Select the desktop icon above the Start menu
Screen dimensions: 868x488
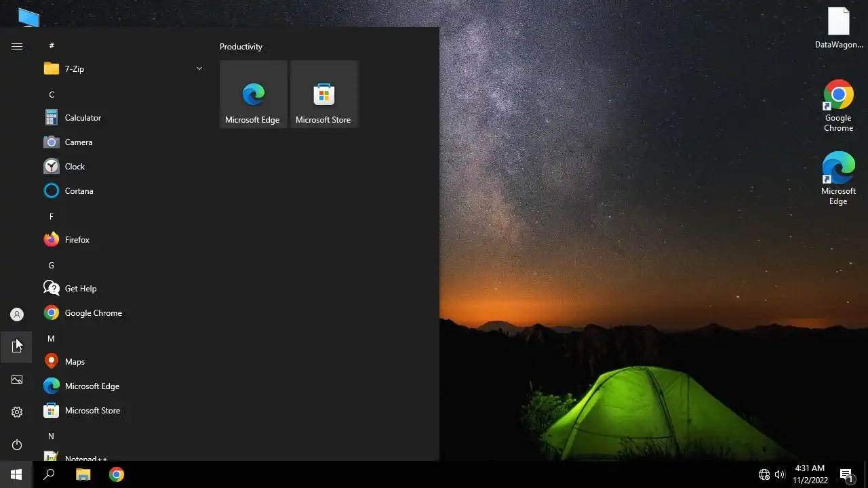(28, 16)
